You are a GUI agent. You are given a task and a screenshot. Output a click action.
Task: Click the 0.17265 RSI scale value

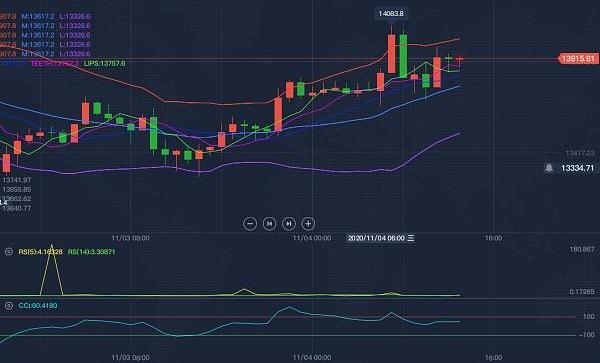[x=582, y=292]
